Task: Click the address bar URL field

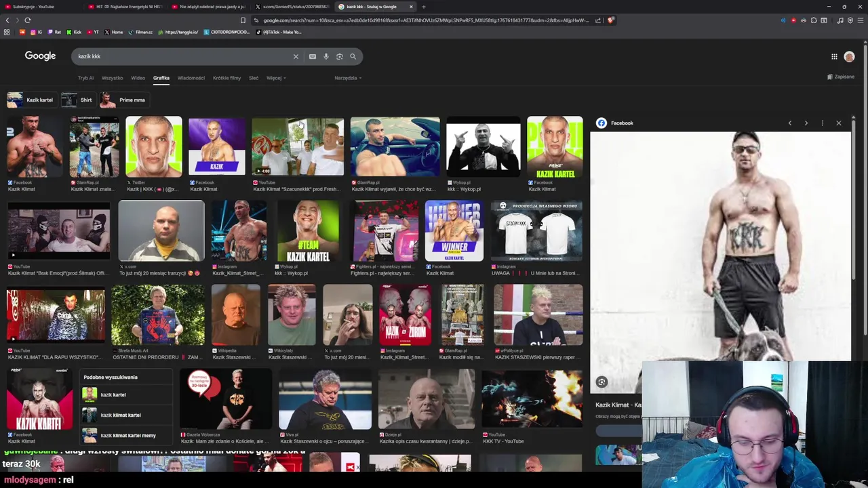Action: pos(426,20)
